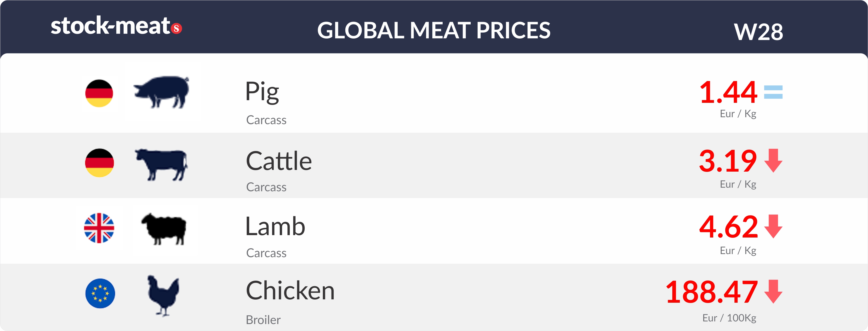Click the red down arrow beside 4.62
Screen dimensions: 868x331
pos(773,226)
